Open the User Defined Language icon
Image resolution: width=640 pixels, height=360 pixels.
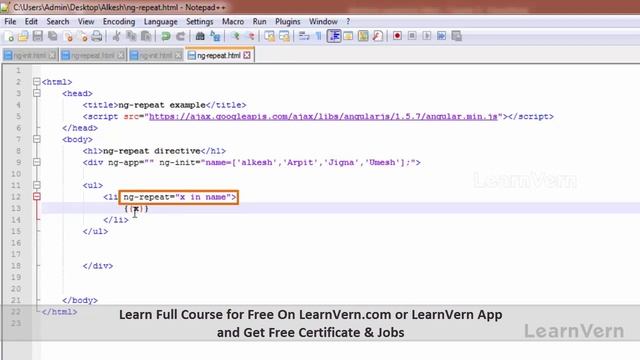[x=348, y=36]
